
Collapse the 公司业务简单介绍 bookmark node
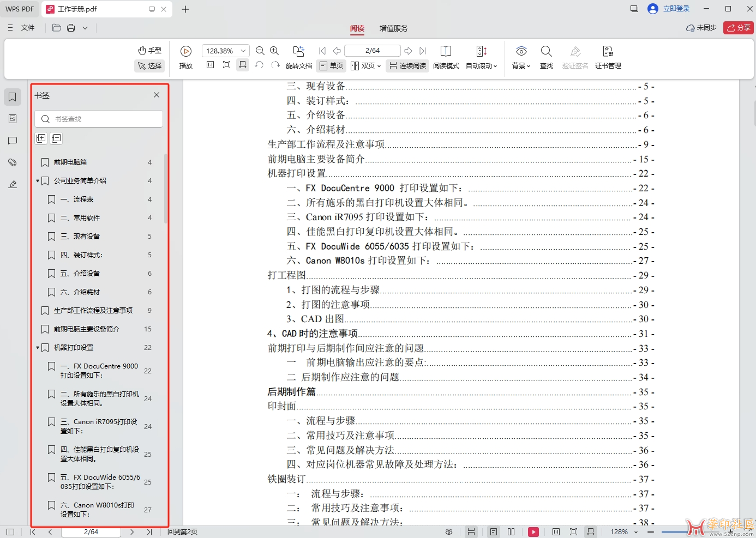[x=38, y=181]
